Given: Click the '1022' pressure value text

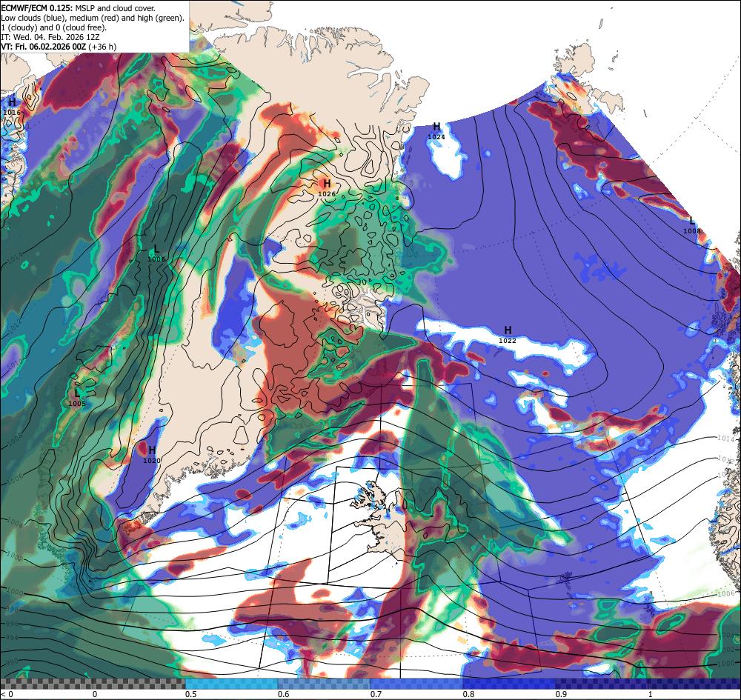Looking at the screenshot, I should (508, 341).
